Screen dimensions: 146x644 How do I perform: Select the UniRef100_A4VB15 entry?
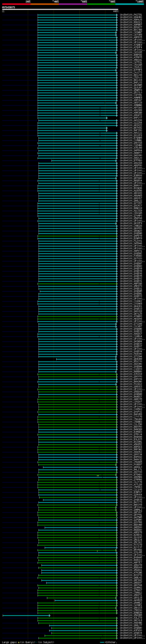tap(131, 600)
